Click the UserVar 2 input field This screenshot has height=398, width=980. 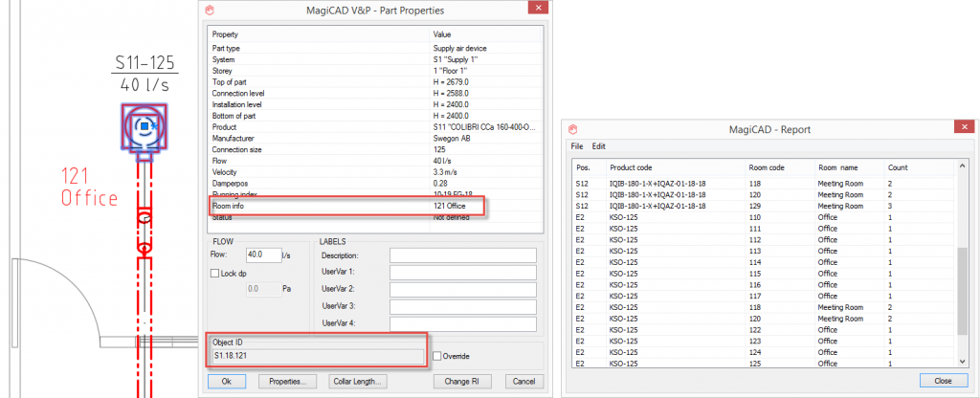(x=463, y=289)
